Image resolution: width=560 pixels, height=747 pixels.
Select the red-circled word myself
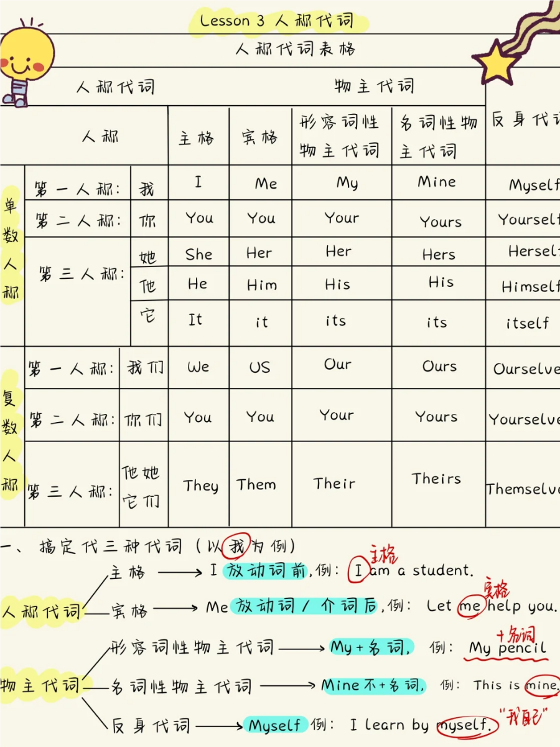pos(468,725)
